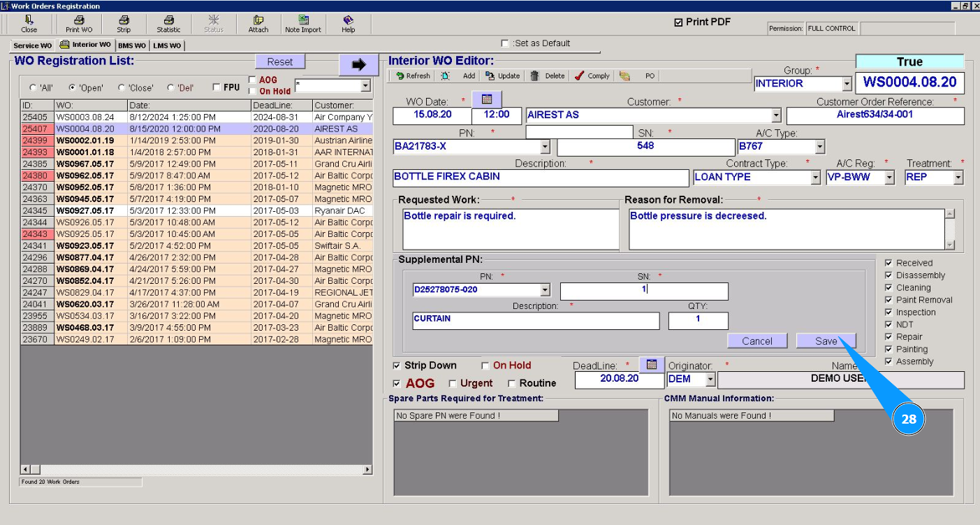Click the Note Import toolbar icon
Viewport: 980px width, 525px height.
click(303, 21)
